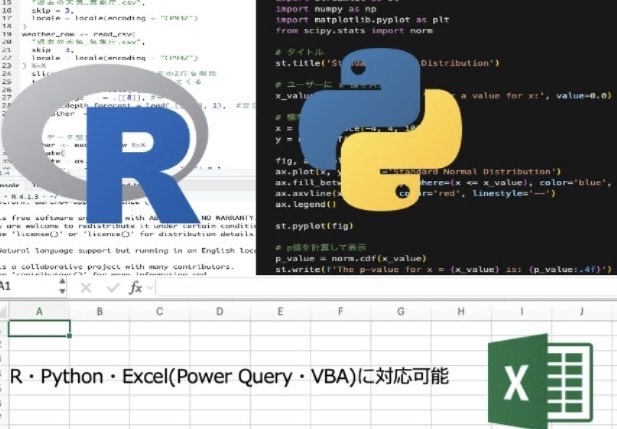Click inside the Excel formula bar input area

[386, 288]
